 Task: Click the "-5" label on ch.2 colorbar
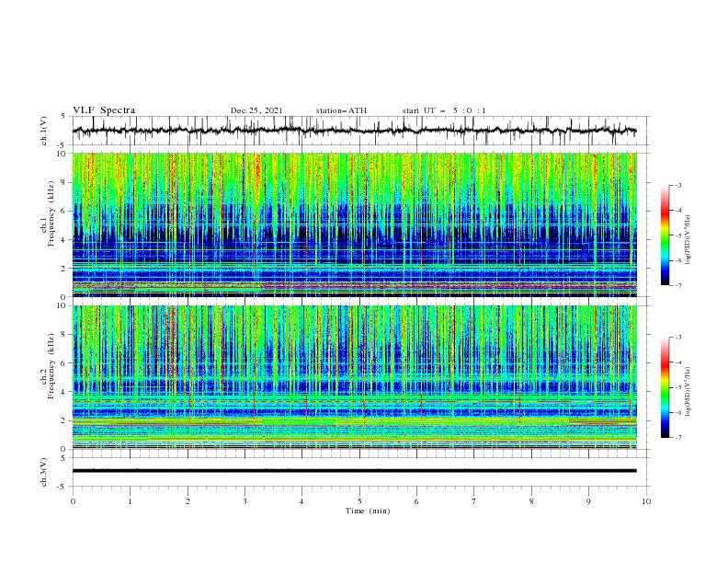click(678, 387)
